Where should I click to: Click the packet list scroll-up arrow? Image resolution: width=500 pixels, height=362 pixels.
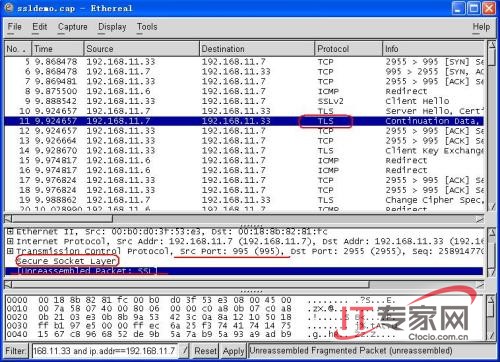pyautogui.click(x=492, y=44)
